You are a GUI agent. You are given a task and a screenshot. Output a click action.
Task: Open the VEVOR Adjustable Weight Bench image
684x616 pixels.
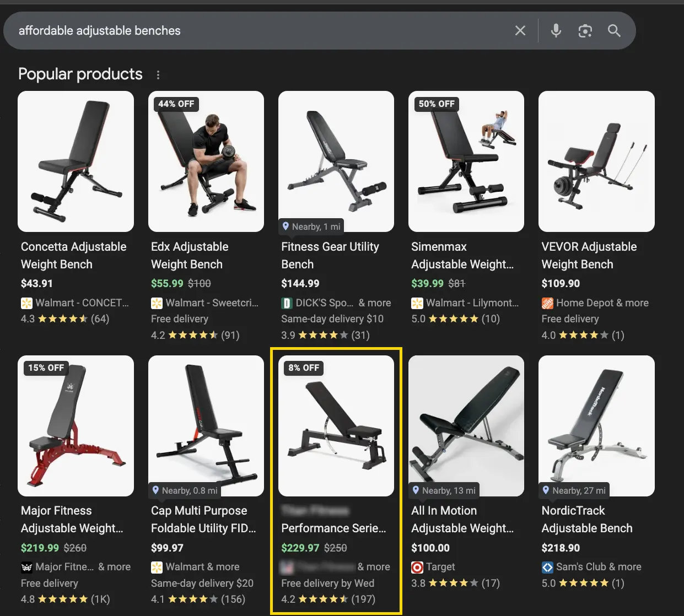596,161
